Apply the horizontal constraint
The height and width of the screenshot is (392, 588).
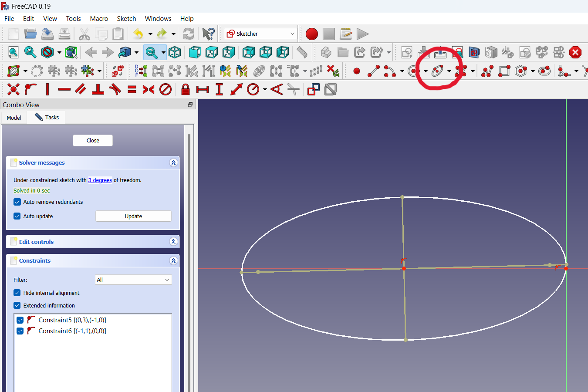[64, 90]
